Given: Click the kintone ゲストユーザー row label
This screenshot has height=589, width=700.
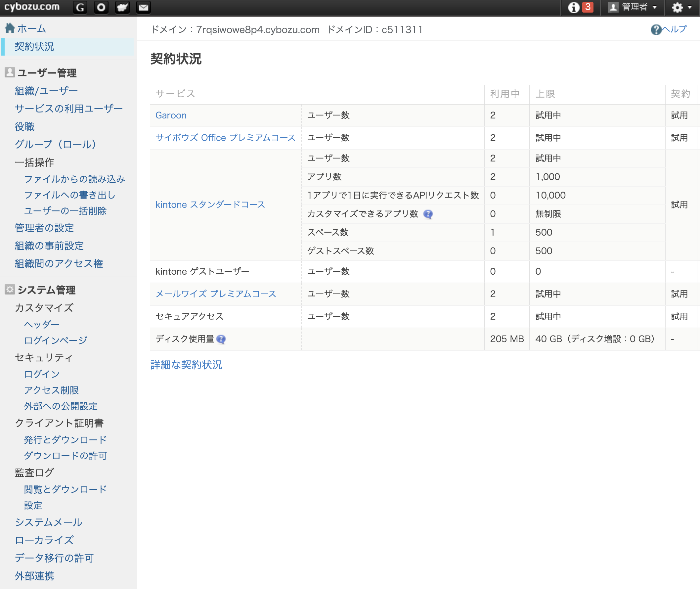Looking at the screenshot, I should click(x=202, y=272).
